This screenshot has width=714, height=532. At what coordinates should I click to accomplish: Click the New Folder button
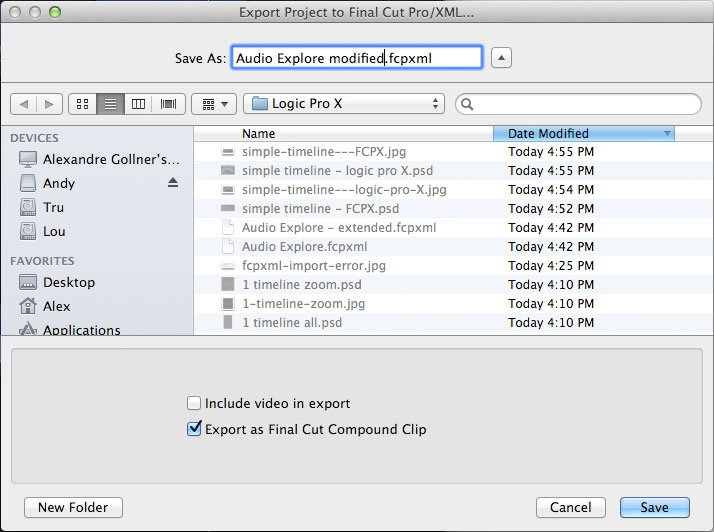[x=73, y=507]
